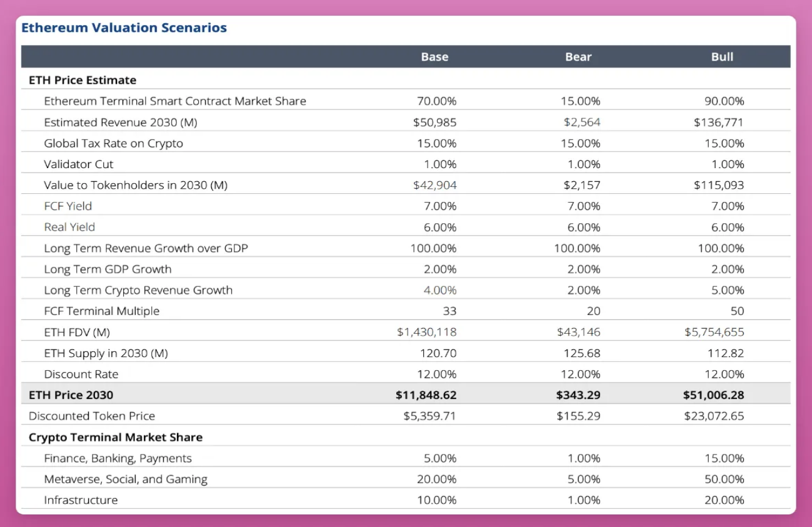Click the $1,430,118 FDV value

point(426,332)
